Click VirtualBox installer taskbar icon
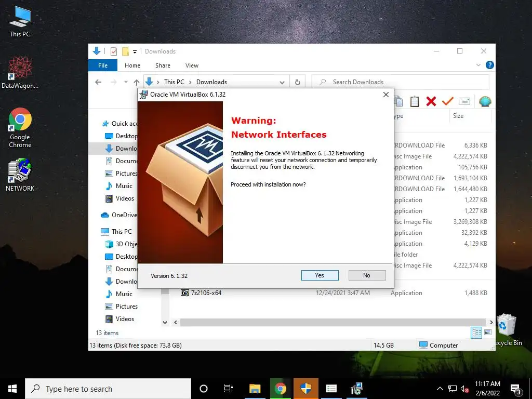This screenshot has height=399, width=532. click(x=356, y=389)
